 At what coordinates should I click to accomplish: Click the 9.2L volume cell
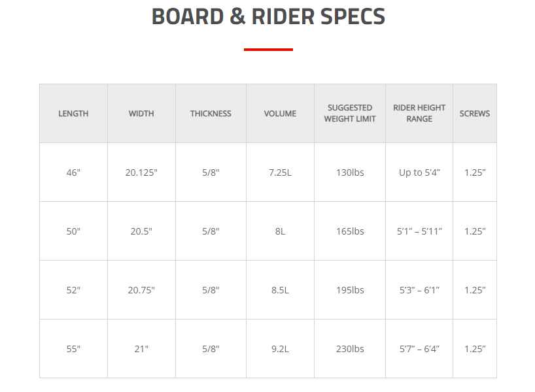point(280,349)
